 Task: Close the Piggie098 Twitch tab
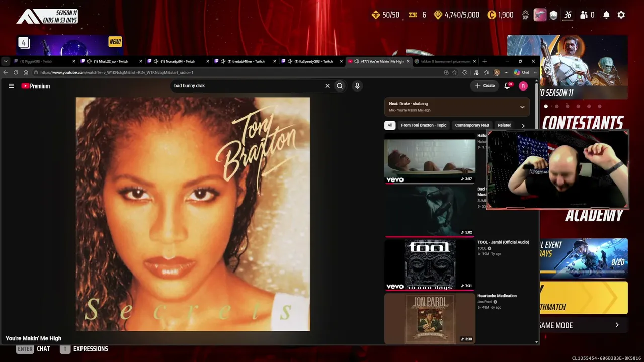pyautogui.click(x=73, y=61)
